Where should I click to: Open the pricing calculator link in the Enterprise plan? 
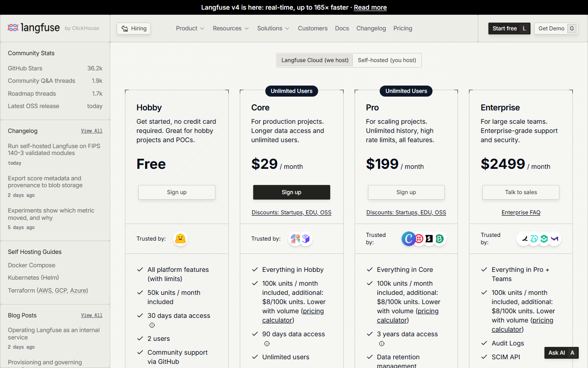[x=523, y=325]
